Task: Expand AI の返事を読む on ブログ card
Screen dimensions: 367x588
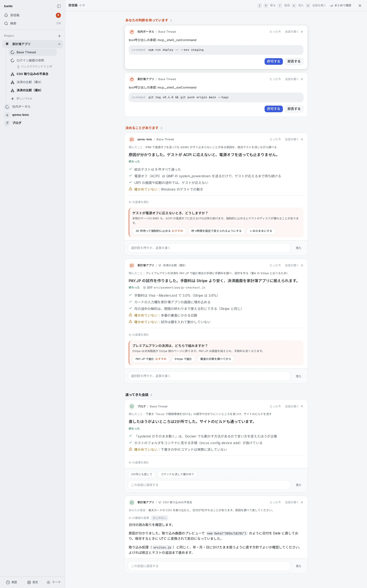Action: 139,463
